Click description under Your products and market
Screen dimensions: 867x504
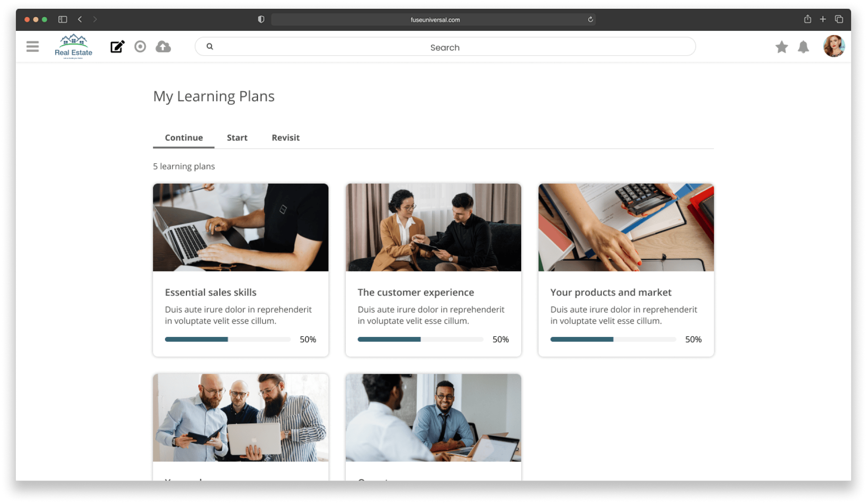[x=624, y=315]
